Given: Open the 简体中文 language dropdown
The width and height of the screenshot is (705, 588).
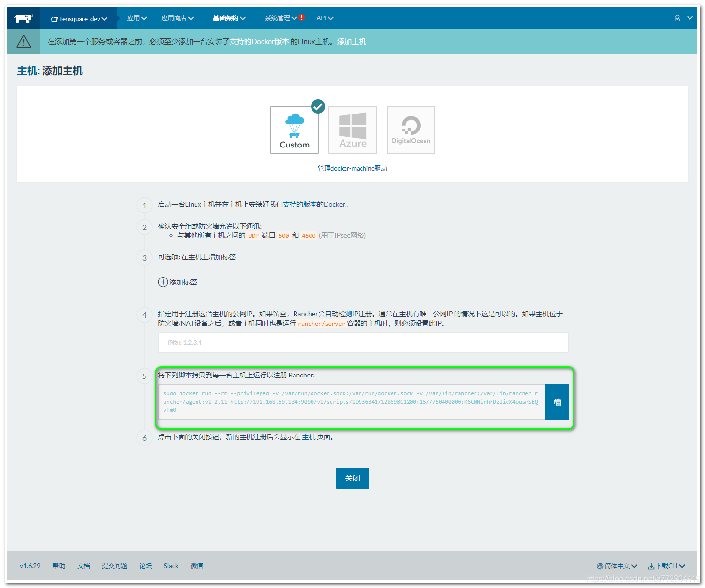Looking at the screenshot, I should pos(617,566).
